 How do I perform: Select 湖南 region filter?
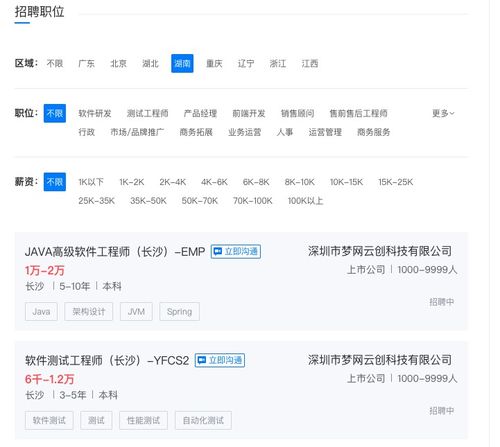click(182, 63)
